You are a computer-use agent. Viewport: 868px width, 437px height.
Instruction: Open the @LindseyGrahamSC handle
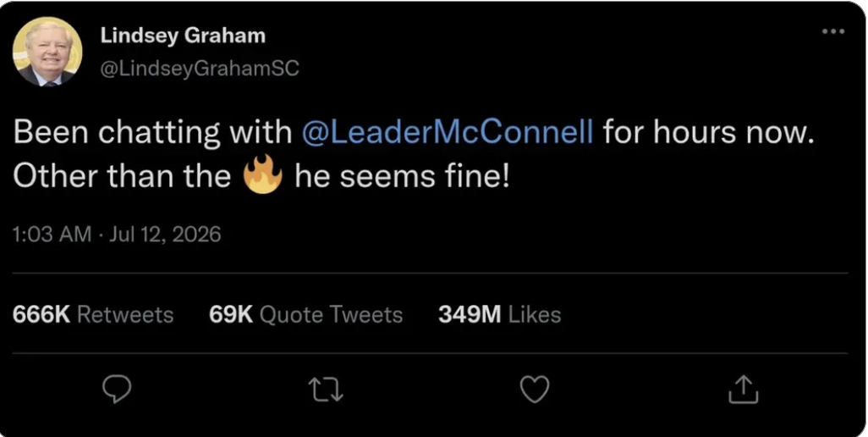click(200, 68)
